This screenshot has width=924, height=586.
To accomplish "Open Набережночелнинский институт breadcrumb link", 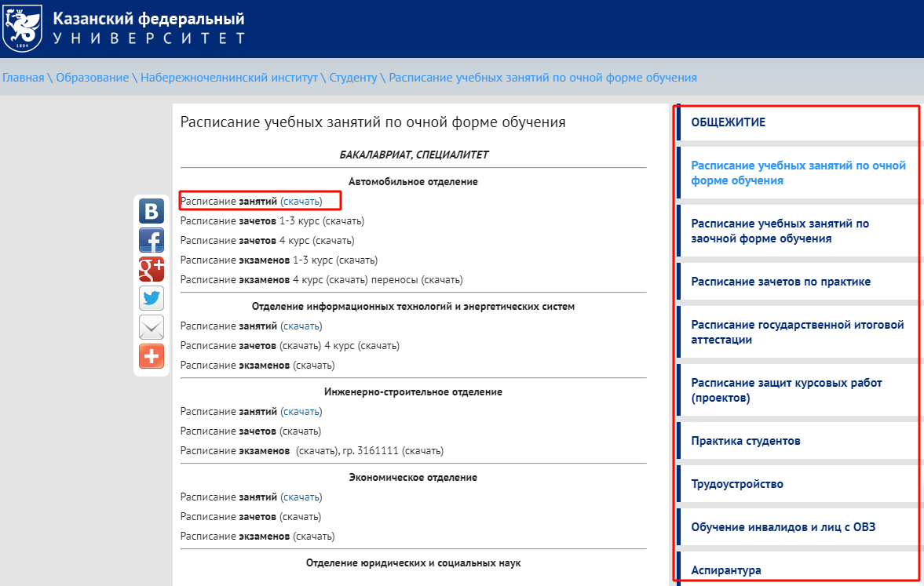I will 229,78.
